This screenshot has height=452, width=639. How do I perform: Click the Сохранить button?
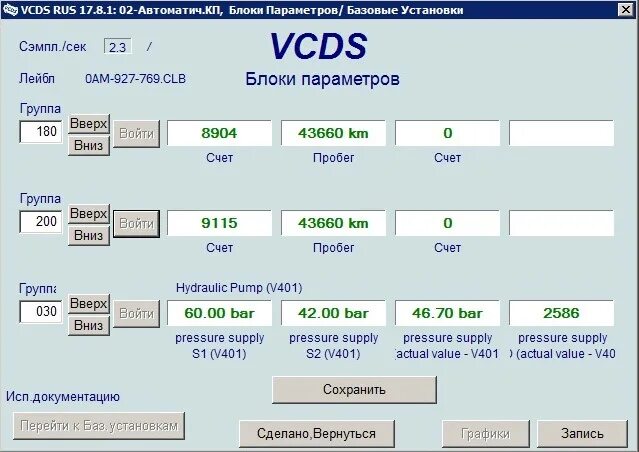point(354,390)
